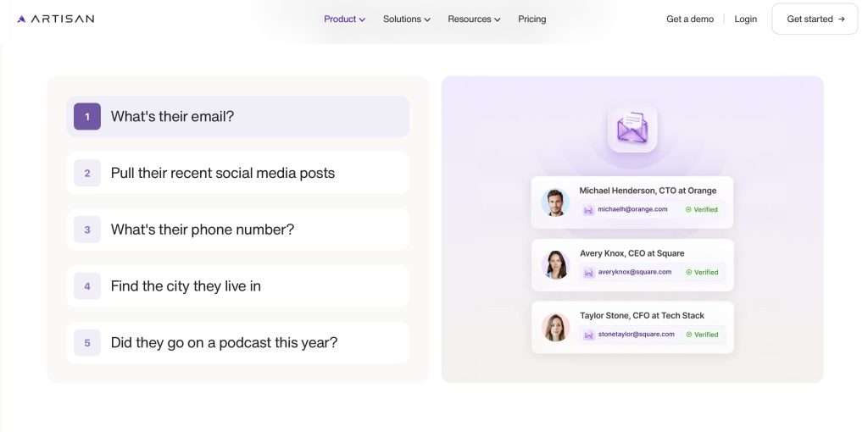Click the mail icon beside michaelh@orange.com
Screen dimensions: 868x432
pos(588,209)
